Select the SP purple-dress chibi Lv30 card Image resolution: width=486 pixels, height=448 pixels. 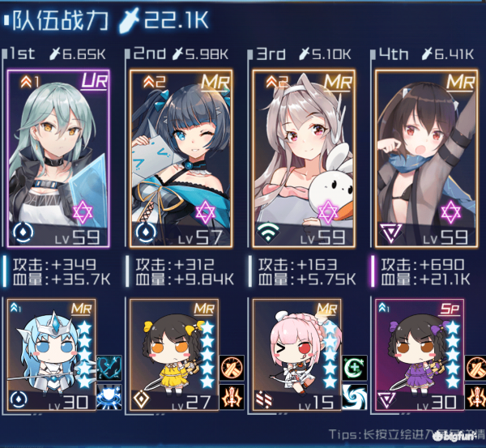click(x=420, y=355)
